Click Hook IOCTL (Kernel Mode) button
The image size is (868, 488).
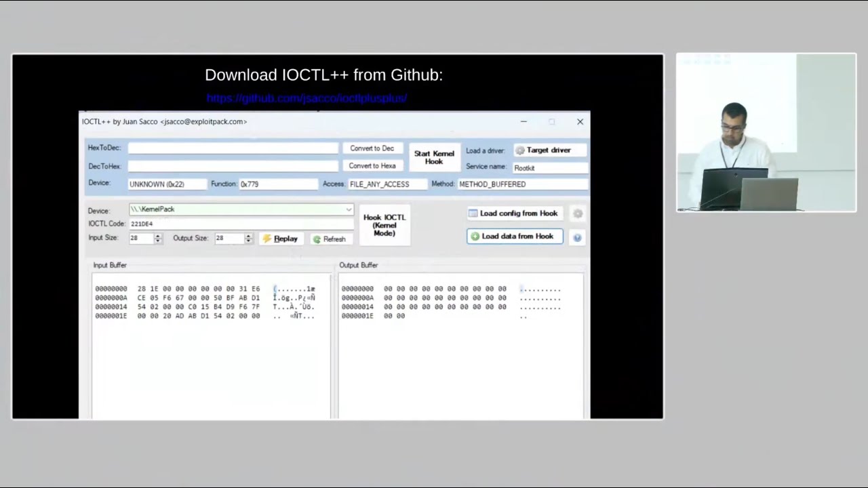pos(384,225)
